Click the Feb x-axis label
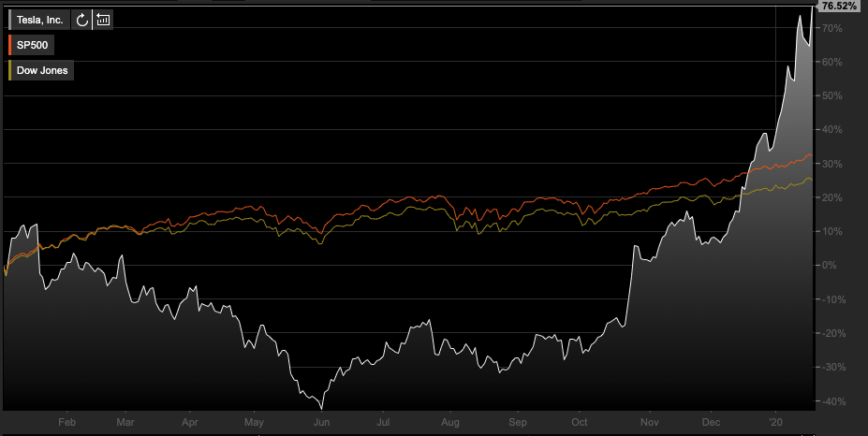Image resolution: width=868 pixels, height=436 pixels. click(x=66, y=422)
